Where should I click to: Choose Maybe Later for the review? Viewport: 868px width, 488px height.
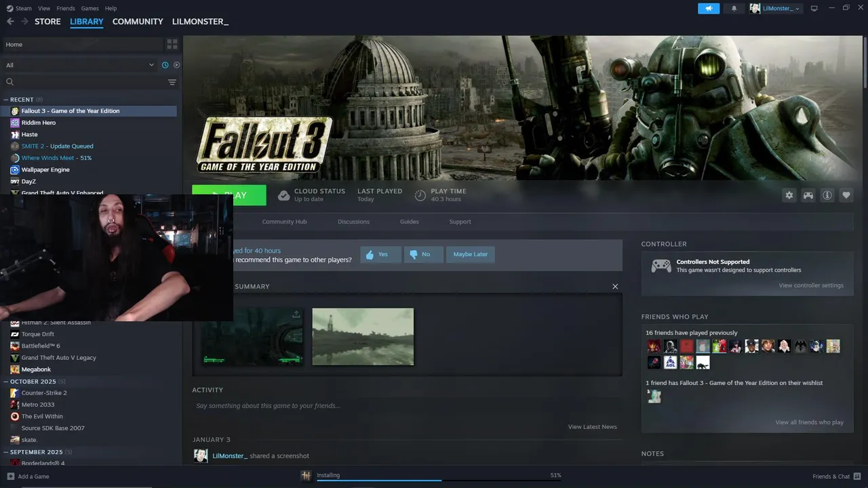471,254
